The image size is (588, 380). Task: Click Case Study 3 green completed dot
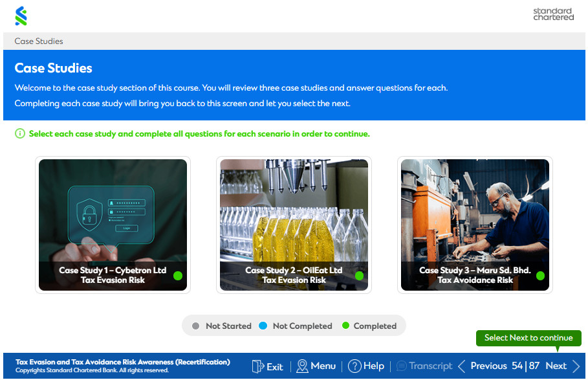click(x=540, y=276)
